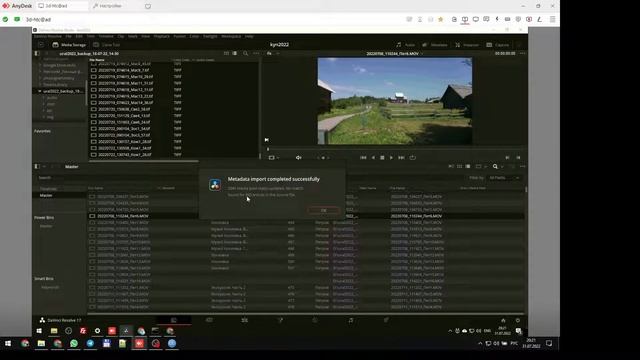Toggle Media Storage sidebar panel icon
The width and height of the screenshot is (640, 360).
point(37,53)
